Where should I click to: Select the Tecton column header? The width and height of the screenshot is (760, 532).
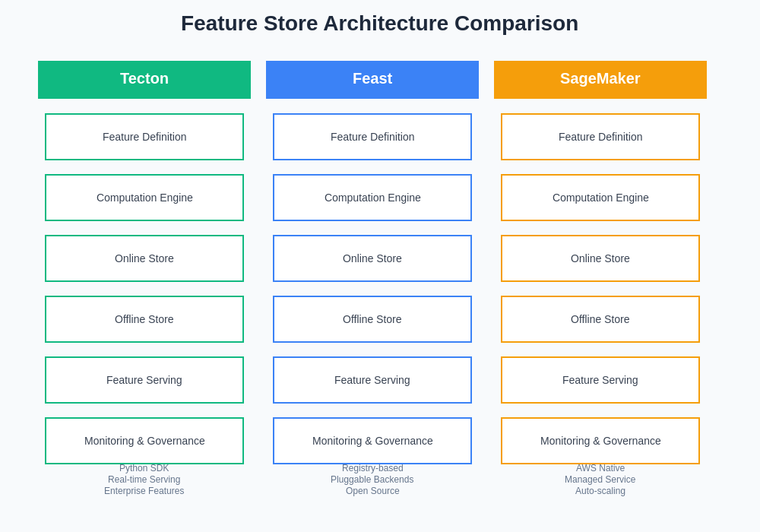coord(144,79)
